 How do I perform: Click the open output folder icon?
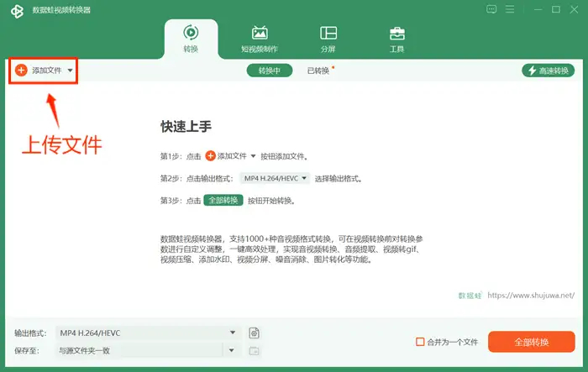[x=254, y=351]
